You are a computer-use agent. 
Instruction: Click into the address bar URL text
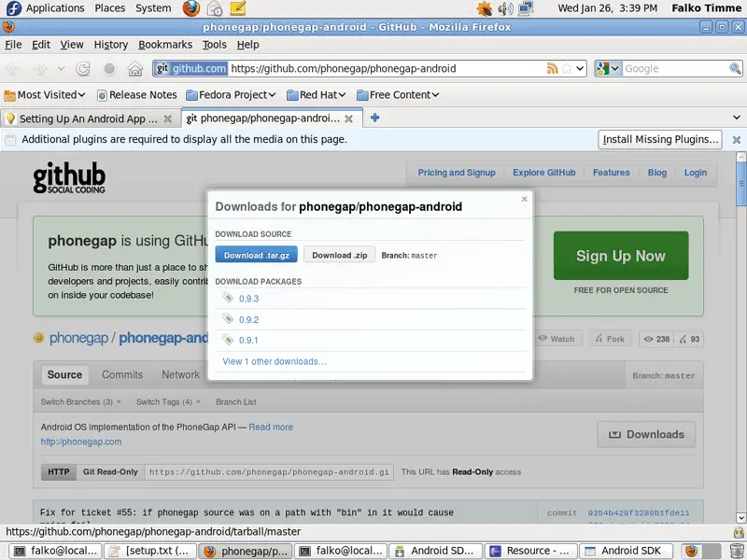[x=344, y=68]
